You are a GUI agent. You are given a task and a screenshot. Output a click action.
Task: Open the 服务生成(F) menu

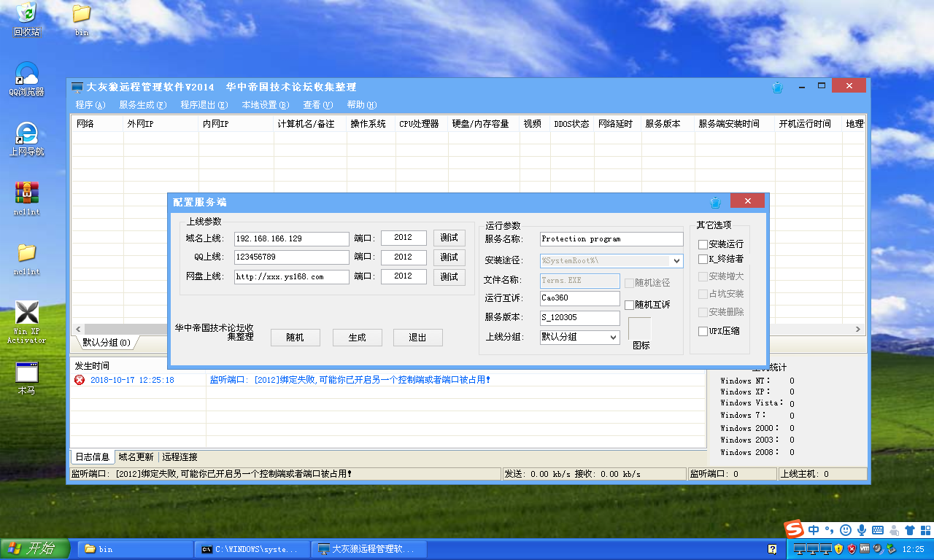[143, 105]
